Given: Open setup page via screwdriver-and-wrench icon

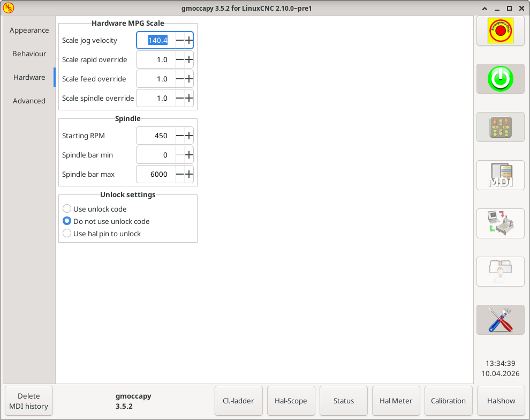Looking at the screenshot, I should [500, 320].
